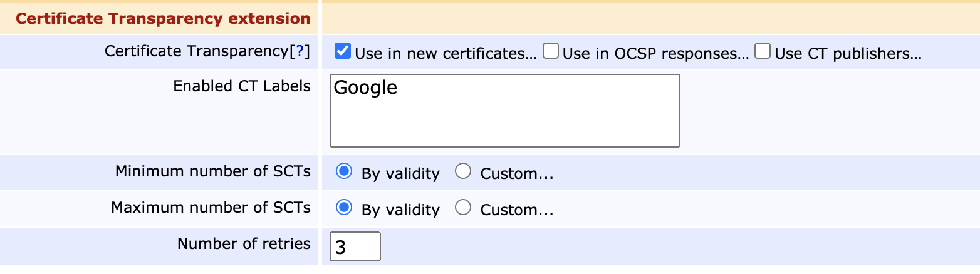The image size is (980, 274).
Task: Choose "Custom" radio for Minimum number of SCTs
Action: [463, 171]
